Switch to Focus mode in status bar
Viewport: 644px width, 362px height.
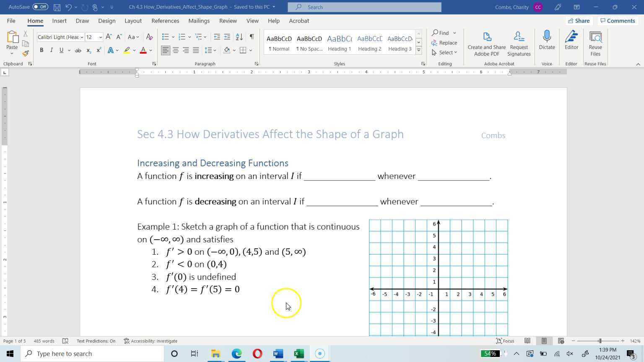point(505,341)
